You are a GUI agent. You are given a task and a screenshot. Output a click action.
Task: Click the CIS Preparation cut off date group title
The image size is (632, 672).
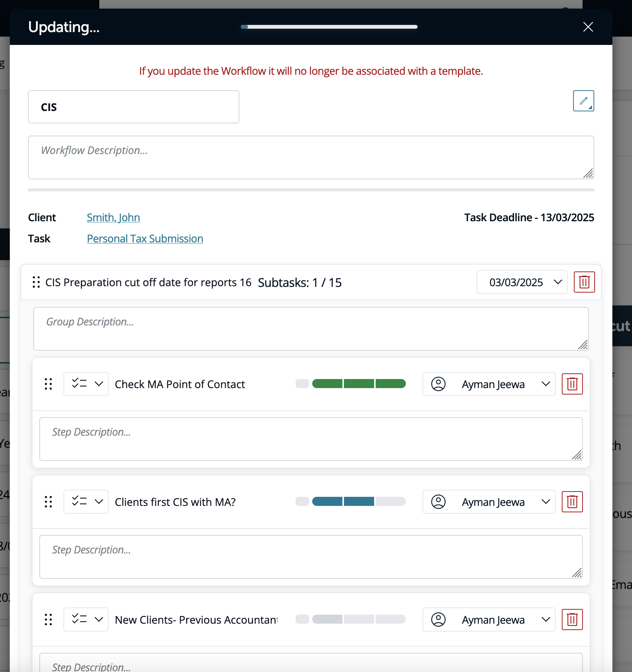(x=148, y=282)
